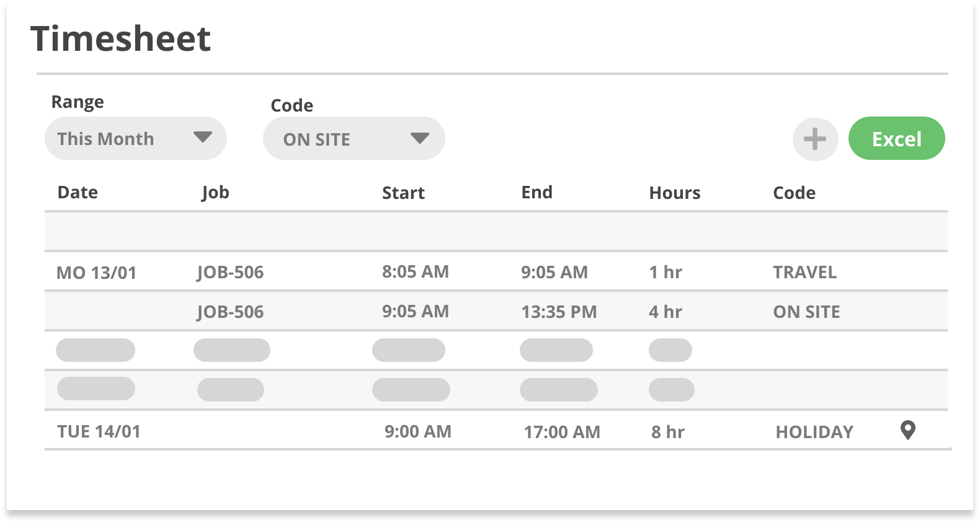Click the Code column header in table

pos(794,193)
